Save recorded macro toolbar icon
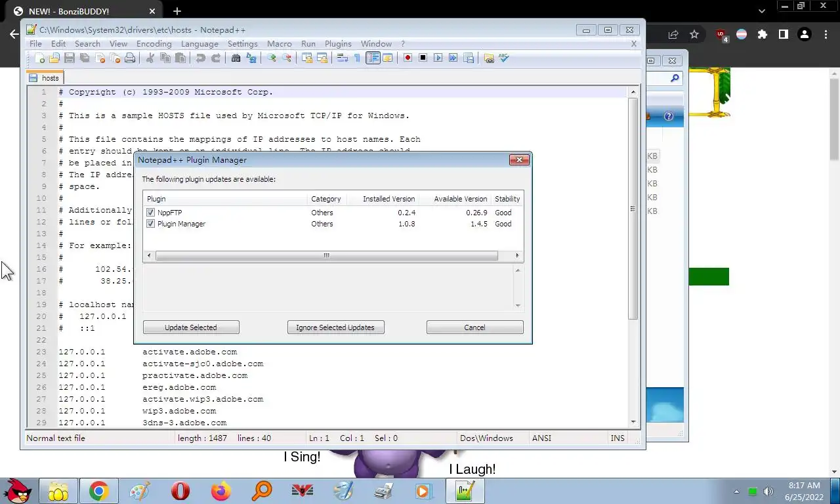 click(x=468, y=58)
